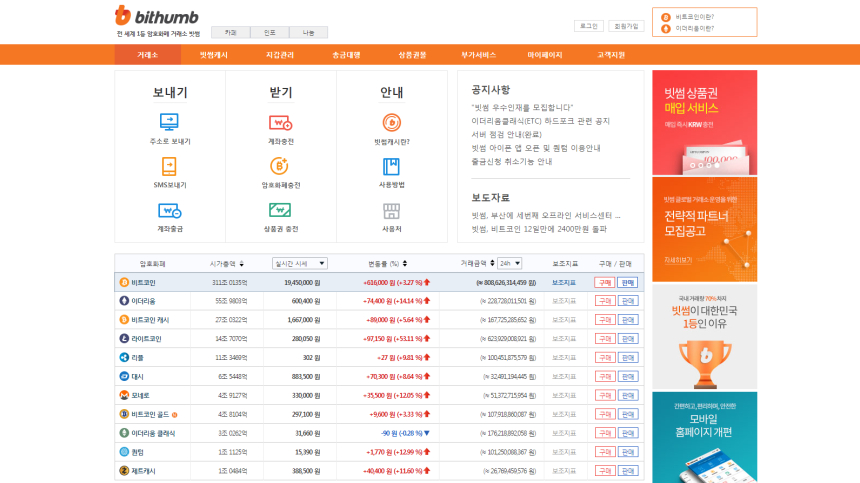860x483 pixels.
Task: Click the 로그인 login button
Action: [589, 26]
